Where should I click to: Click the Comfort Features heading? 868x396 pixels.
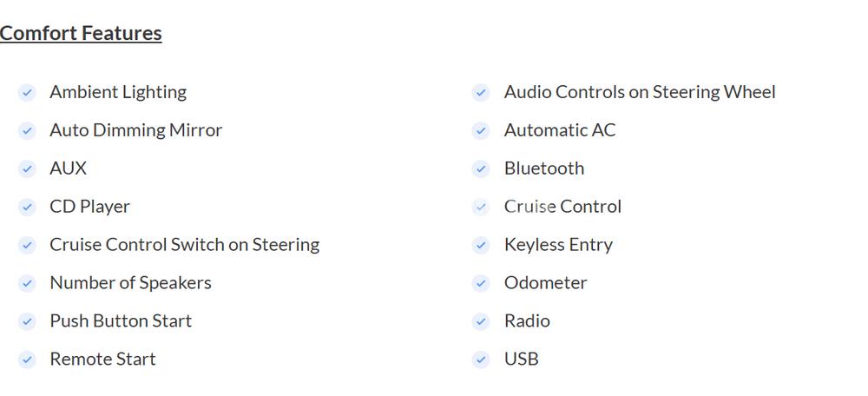tap(81, 33)
